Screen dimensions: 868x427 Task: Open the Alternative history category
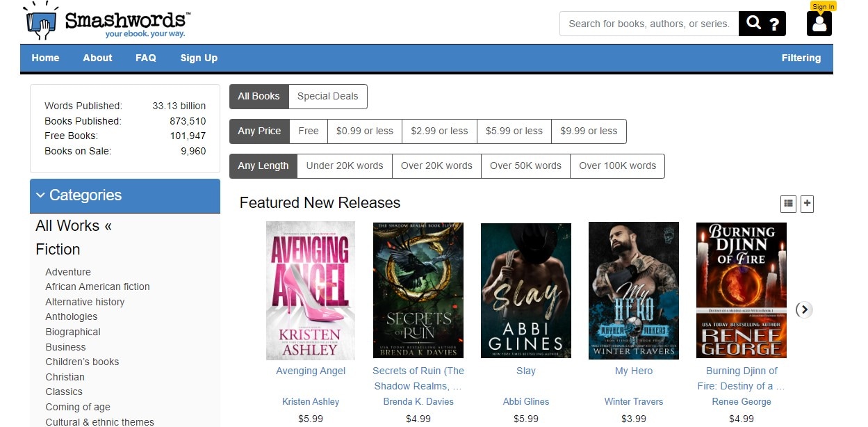click(x=85, y=302)
